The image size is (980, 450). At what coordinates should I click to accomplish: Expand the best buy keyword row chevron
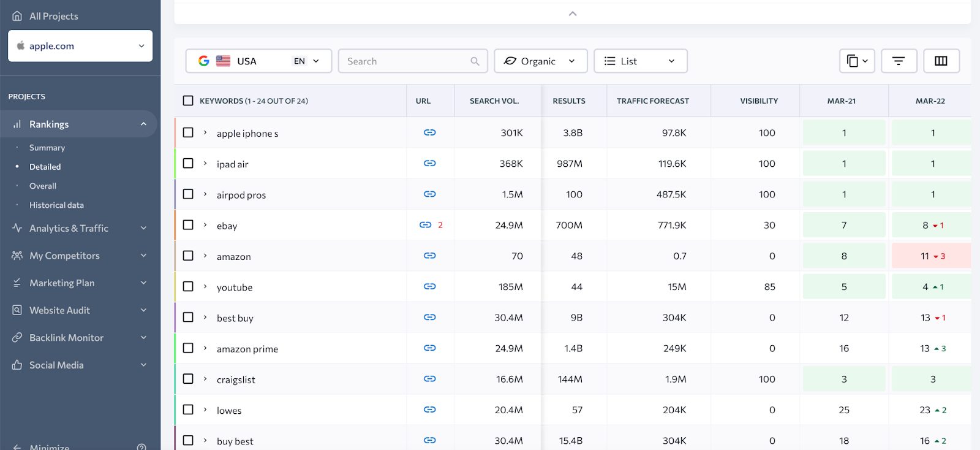click(205, 318)
